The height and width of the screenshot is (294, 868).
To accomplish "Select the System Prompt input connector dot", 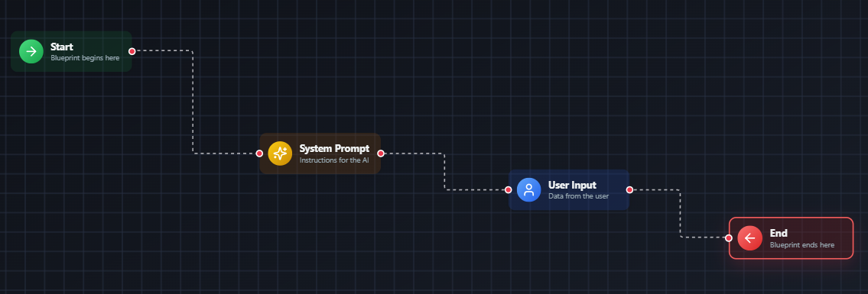I will pyautogui.click(x=259, y=153).
